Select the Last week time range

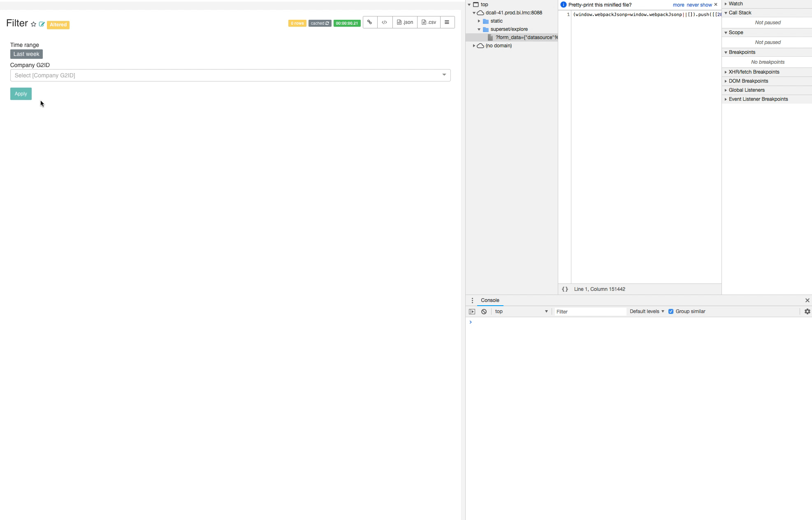[x=26, y=54]
